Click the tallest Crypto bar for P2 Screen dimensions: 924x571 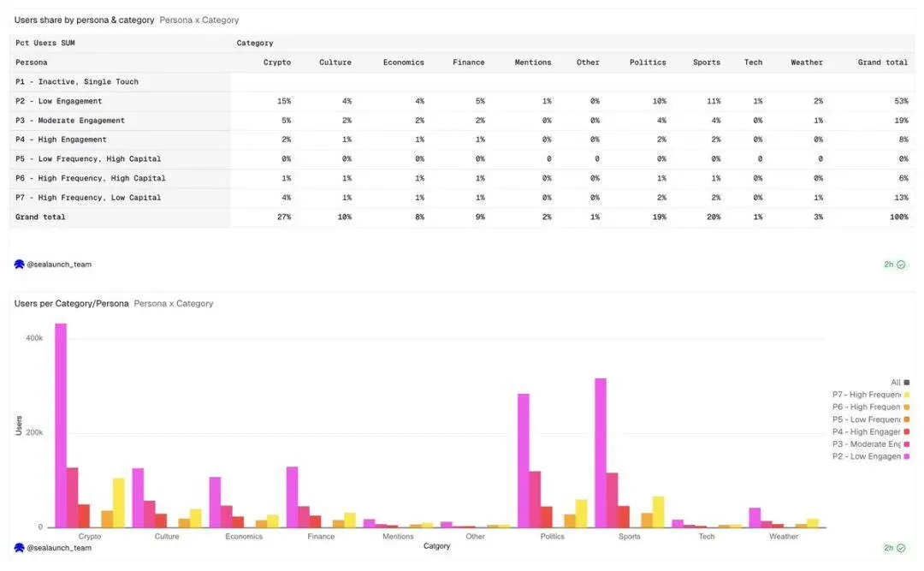(x=61, y=425)
